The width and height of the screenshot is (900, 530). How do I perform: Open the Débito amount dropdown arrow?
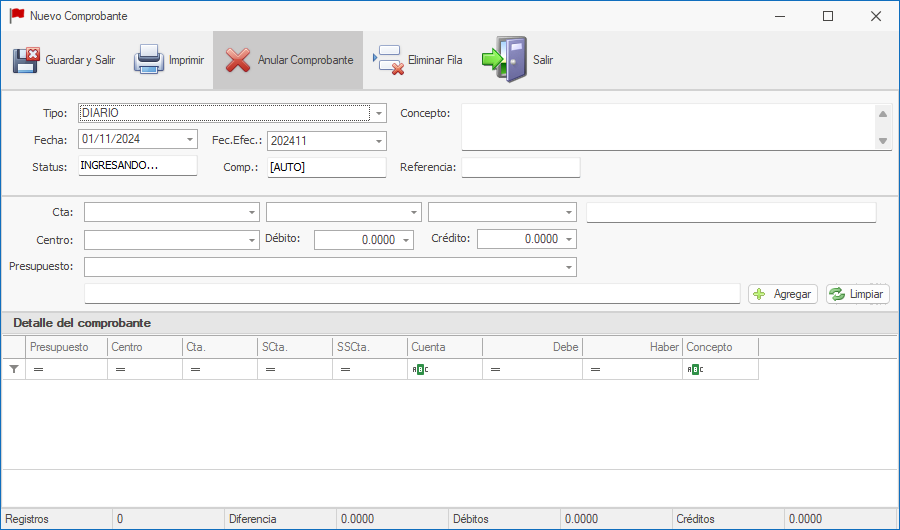[x=406, y=240]
